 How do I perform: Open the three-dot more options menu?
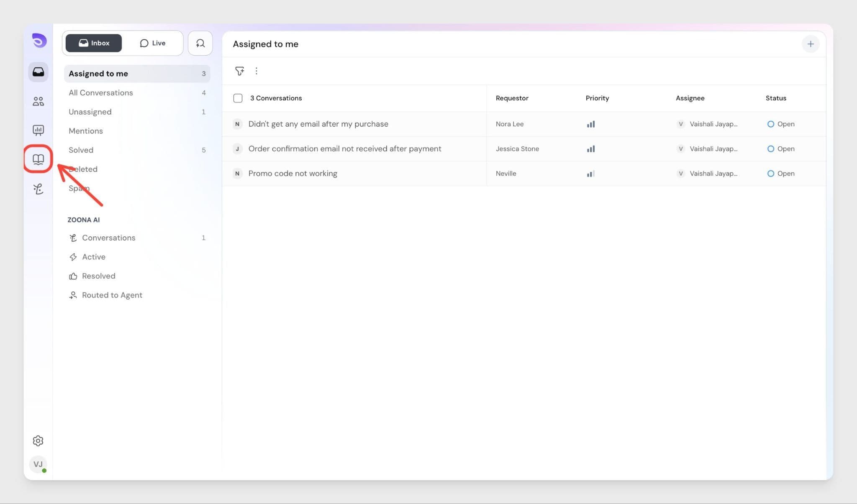point(257,71)
